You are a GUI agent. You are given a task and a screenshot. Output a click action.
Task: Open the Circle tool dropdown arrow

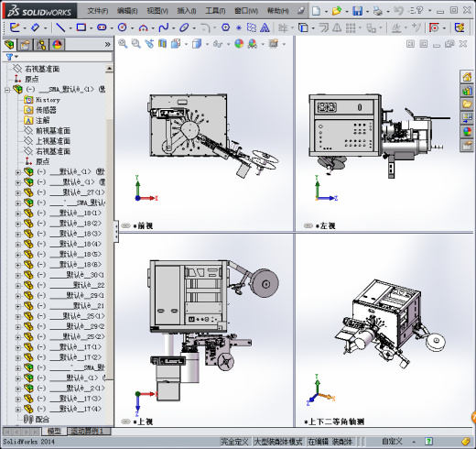[132, 28]
